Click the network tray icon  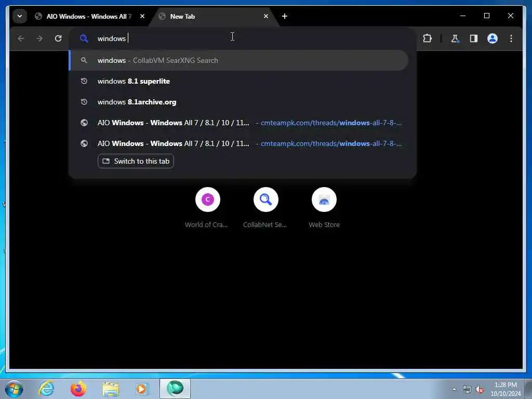tap(467, 390)
